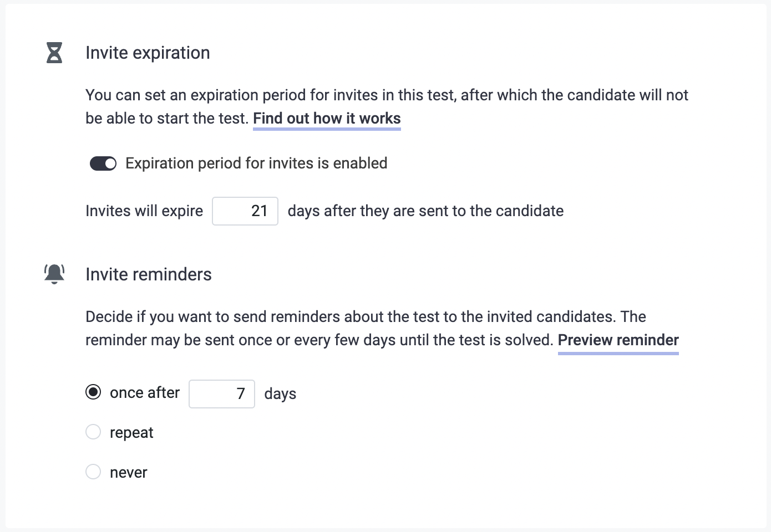Image resolution: width=771 pixels, height=532 pixels.
Task: Click the 'Invite expiration' heading
Action: 148,53
